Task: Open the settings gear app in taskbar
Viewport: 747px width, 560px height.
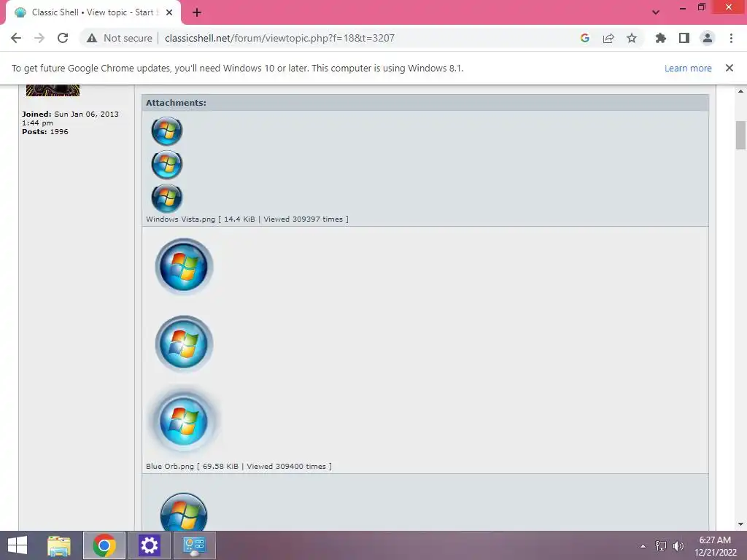Action: click(149, 545)
